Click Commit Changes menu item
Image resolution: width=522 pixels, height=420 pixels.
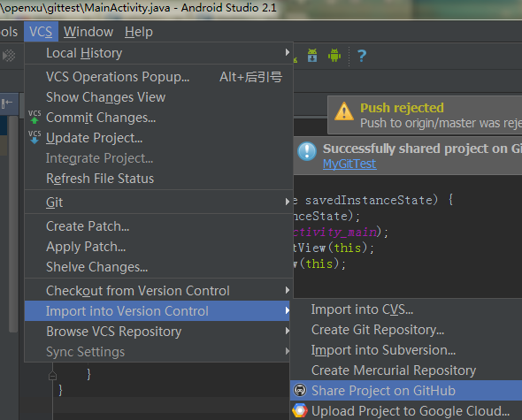point(158,118)
